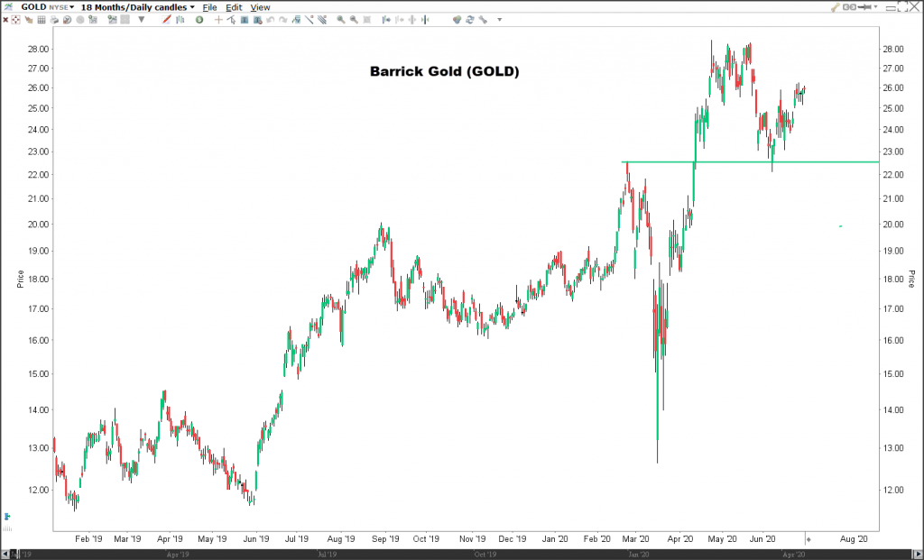Click the red crosshair target toolbar icon
924x560 pixels.
[x=16, y=20]
